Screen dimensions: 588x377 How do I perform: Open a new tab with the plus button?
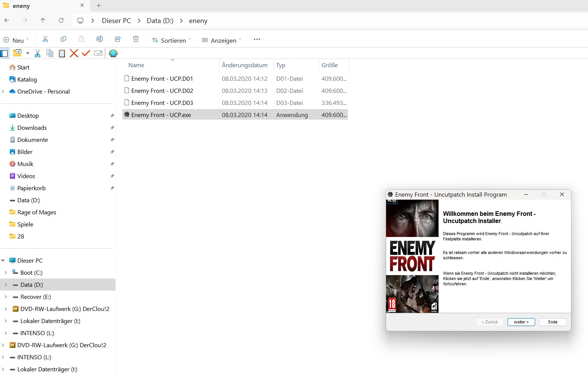point(99,5)
